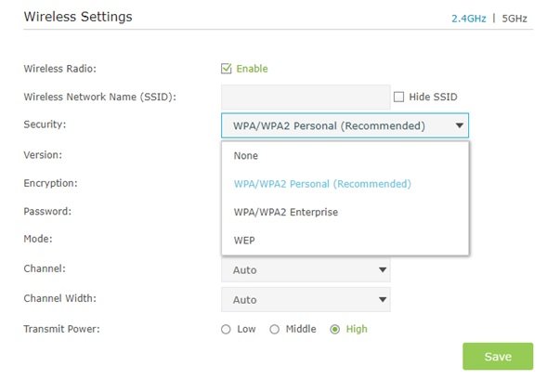Click the Channel dropdown arrow icon
The image size is (547, 392).
click(x=383, y=269)
